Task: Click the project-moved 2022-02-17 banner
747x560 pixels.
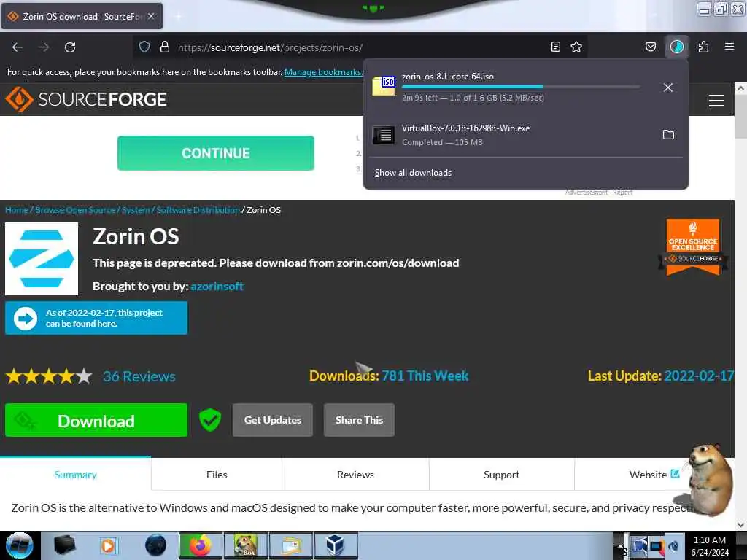Action: [x=96, y=318]
